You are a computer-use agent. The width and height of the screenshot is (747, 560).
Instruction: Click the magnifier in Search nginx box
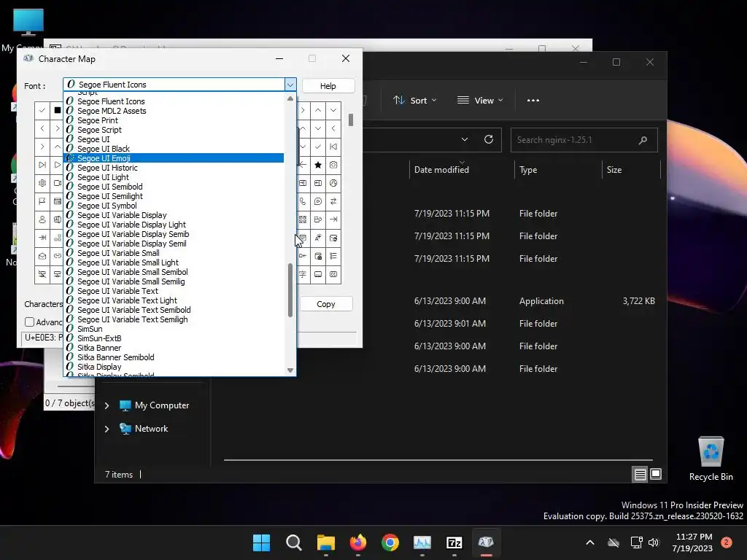click(643, 140)
